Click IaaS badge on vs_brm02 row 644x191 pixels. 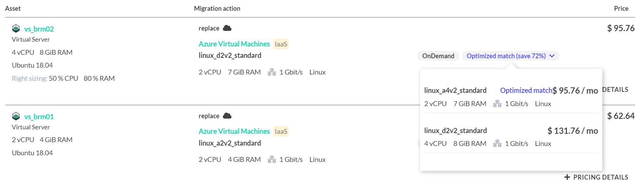point(281,44)
